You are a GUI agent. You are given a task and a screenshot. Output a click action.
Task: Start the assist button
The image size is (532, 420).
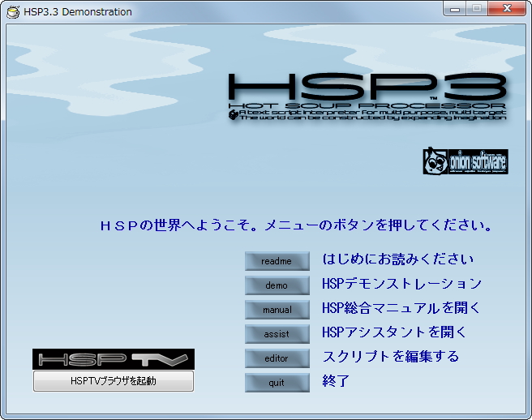click(277, 334)
